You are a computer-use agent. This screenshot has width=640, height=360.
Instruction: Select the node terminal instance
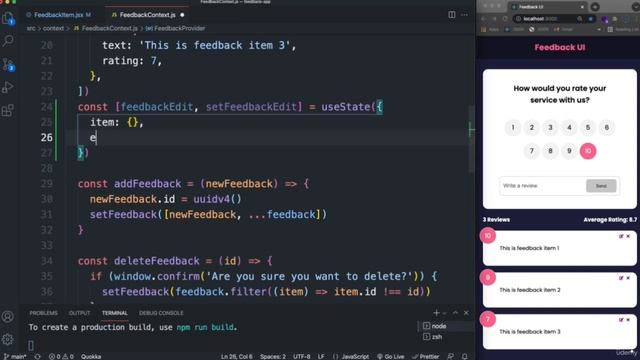[445, 326]
